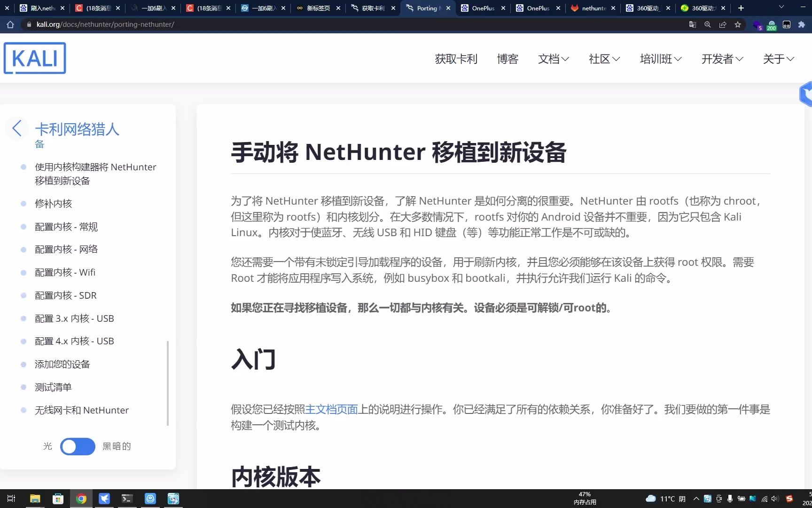The height and width of the screenshot is (508, 812).
Task: Click the KALI logo
Action: (x=35, y=58)
